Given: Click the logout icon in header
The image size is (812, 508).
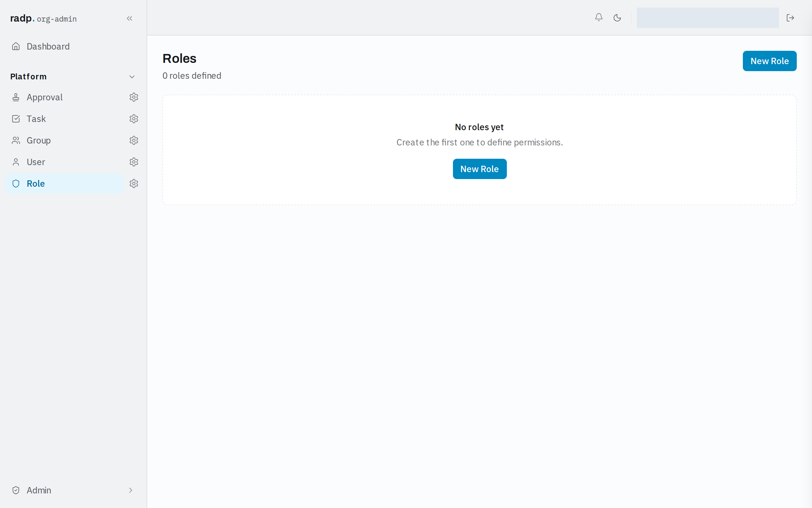Looking at the screenshot, I should click(790, 17).
